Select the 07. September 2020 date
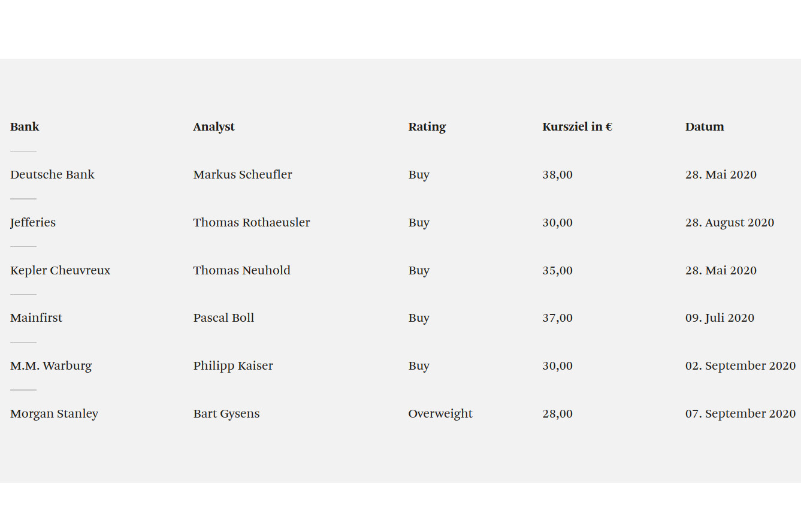The width and height of the screenshot is (801, 532). 740,413
